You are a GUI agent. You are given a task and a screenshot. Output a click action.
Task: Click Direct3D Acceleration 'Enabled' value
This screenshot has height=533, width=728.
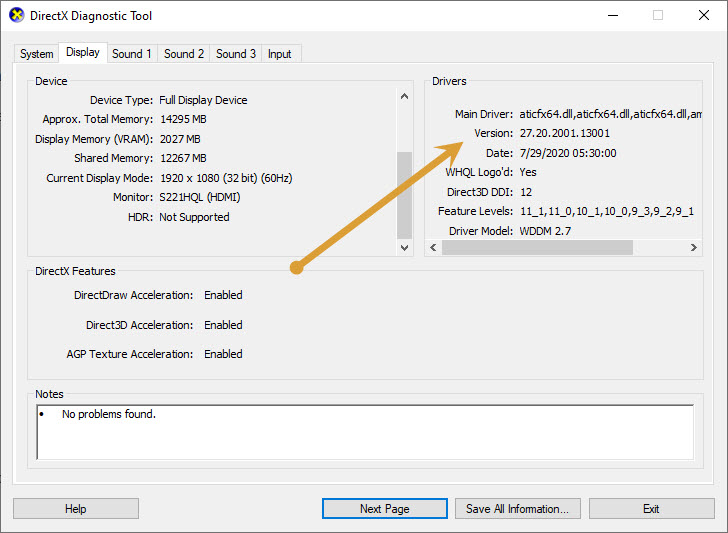click(223, 325)
